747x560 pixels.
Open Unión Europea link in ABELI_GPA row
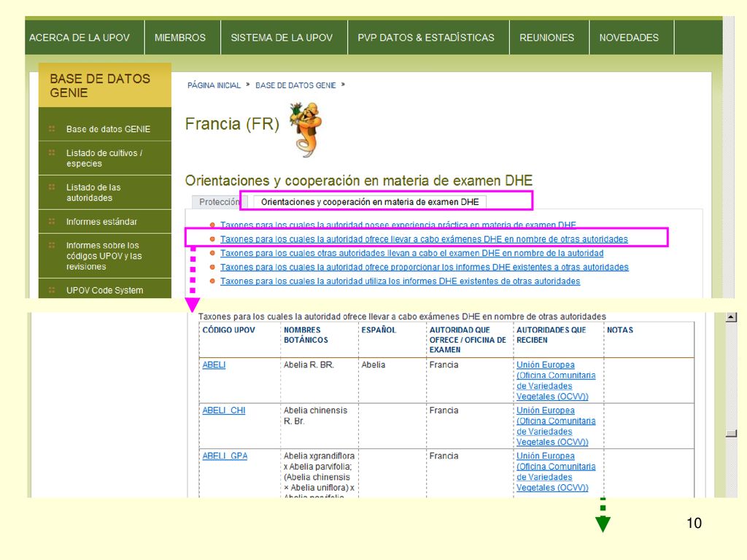[x=556, y=472]
